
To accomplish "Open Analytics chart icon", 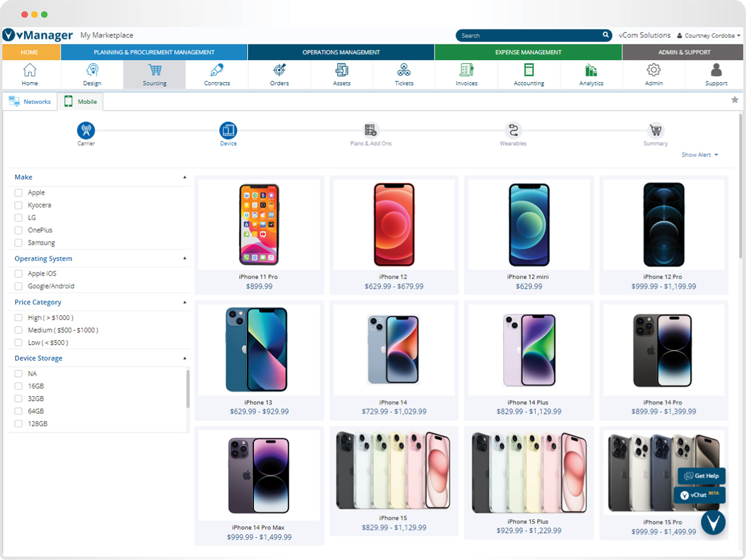I will [x=591, y=71].
